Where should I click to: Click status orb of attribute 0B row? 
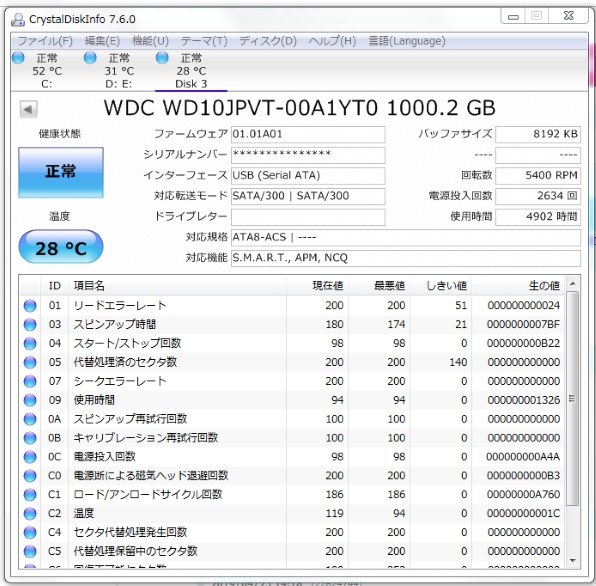click(30, 438)
